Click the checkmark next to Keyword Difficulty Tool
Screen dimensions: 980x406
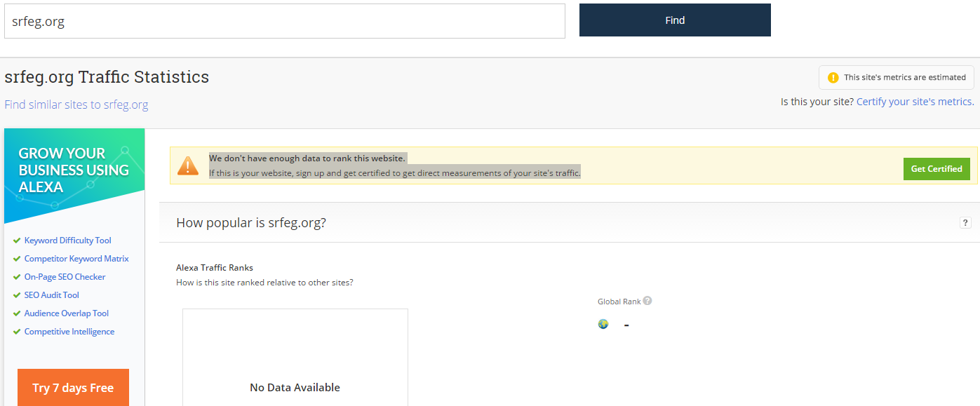(17, 241)
